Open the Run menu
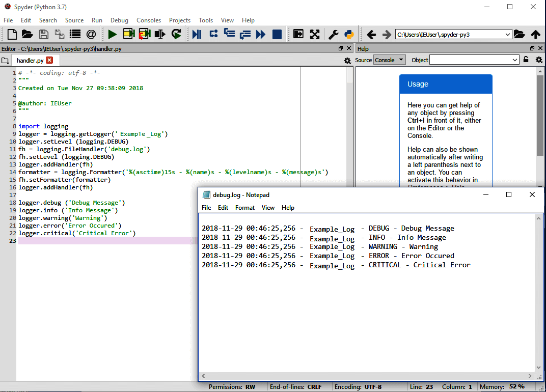 97,20
